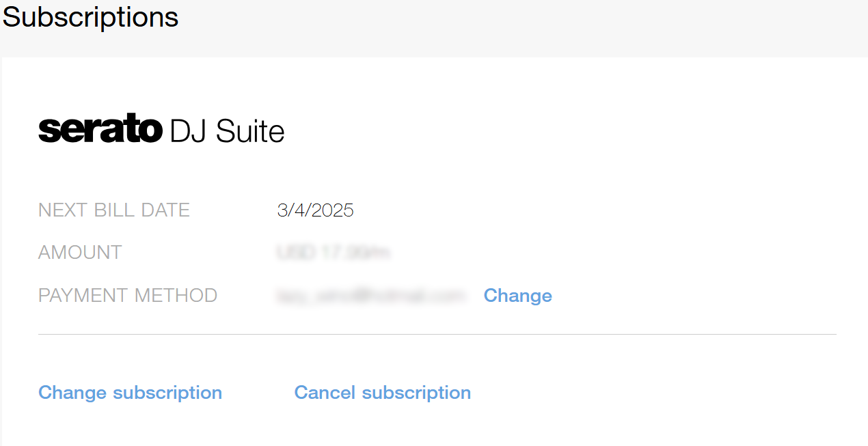The image size is (868, 446).
Task: Click the gray header bar beside Subscriptions
Action: [519, 27]
